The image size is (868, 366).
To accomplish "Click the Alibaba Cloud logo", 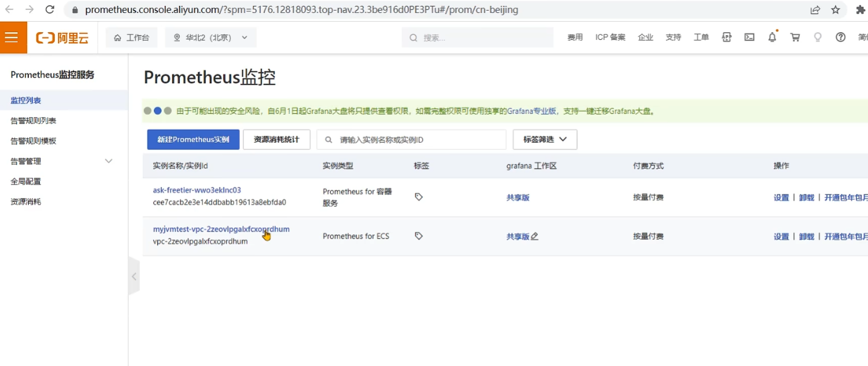I will click(x=62, y=38).
